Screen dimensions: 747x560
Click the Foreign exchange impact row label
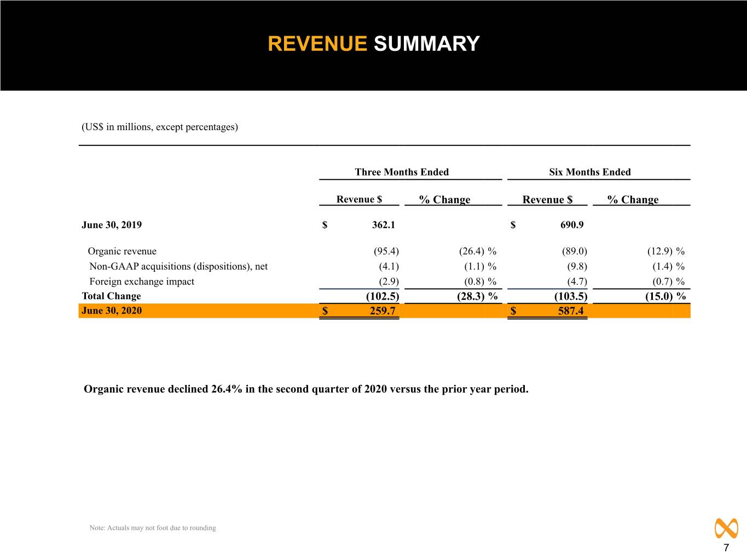click(142, 282)
